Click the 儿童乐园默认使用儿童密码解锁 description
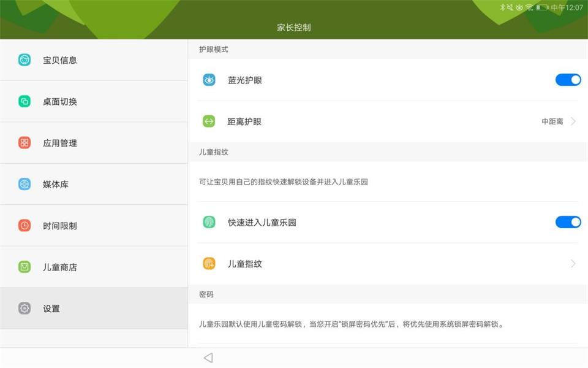 (x=352, y=324)
